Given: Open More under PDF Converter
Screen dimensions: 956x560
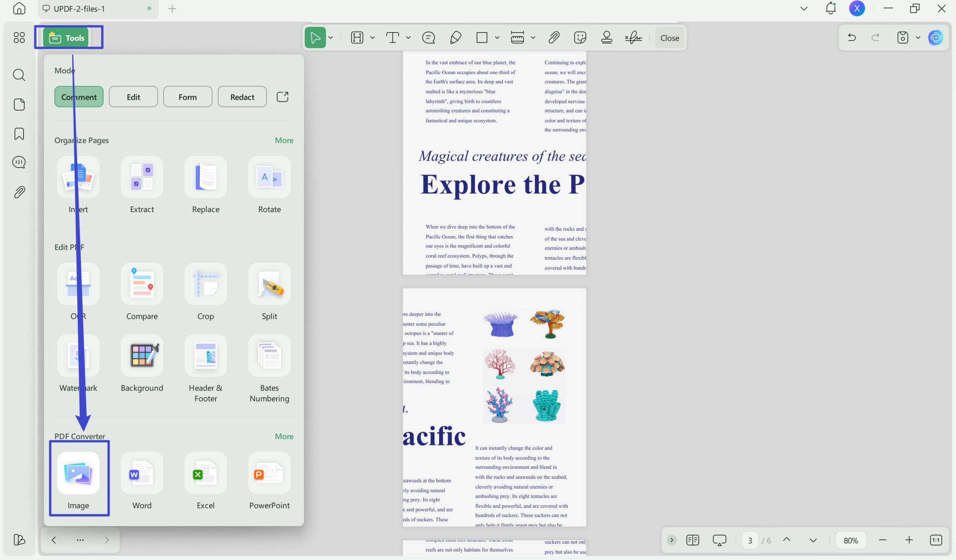Looking at the screenshot, I should 284,437.
